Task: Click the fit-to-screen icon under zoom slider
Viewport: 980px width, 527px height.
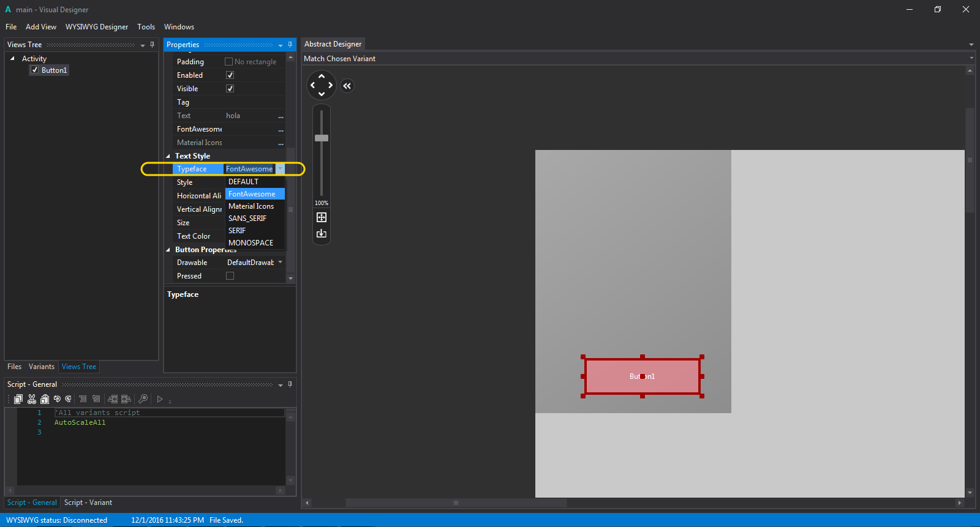Action: point(322,217)
